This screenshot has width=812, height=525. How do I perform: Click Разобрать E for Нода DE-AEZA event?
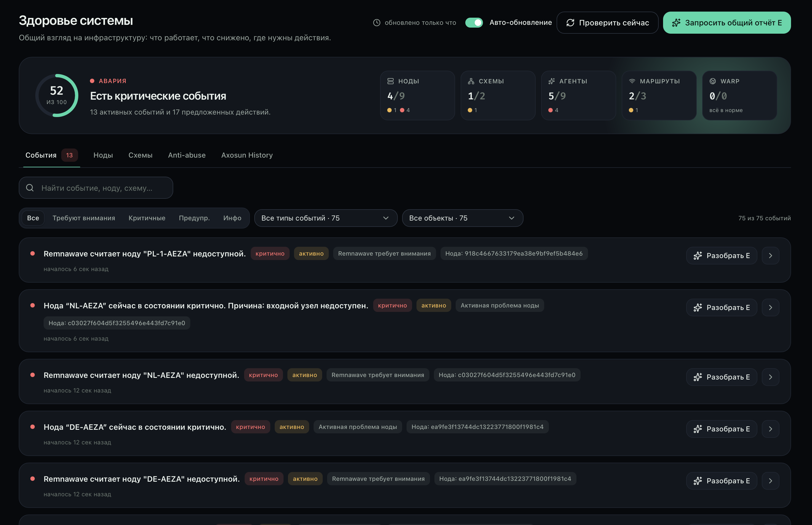(722, 429)
